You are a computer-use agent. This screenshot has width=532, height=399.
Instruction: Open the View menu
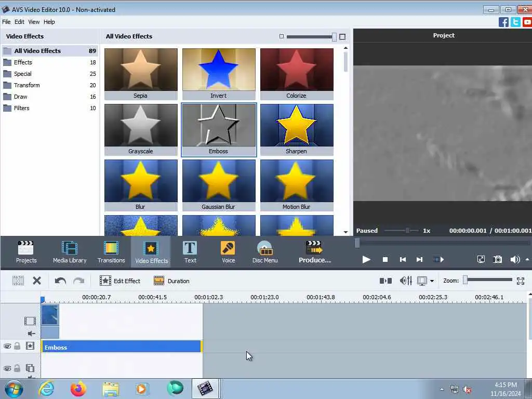click(x=34, y=22)
